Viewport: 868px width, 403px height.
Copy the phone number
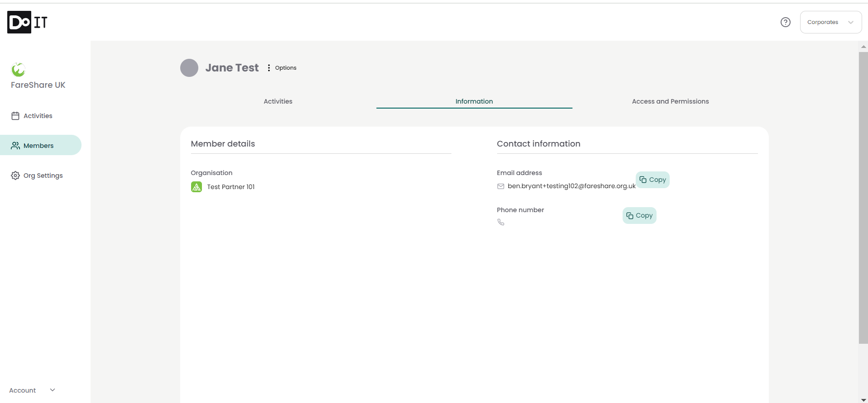(639, 216)
